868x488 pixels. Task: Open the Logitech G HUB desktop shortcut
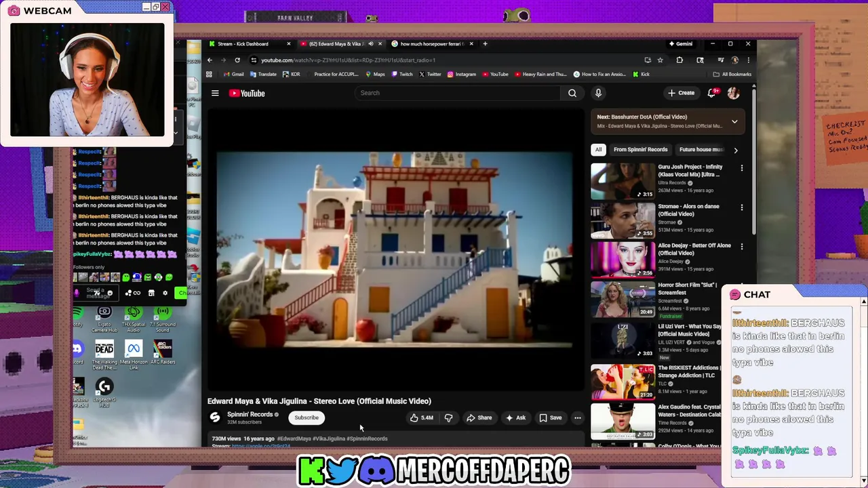point(104,393)
